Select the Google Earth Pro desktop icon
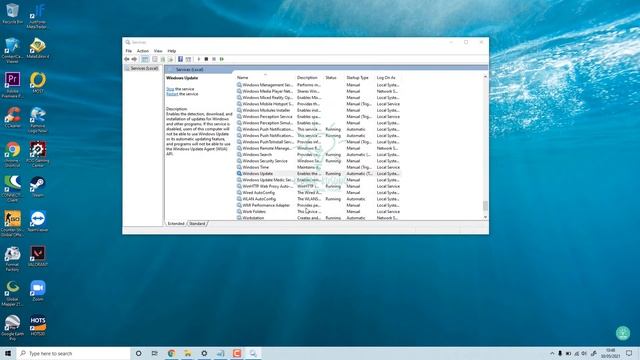The height and width of the screenshot is (360, 640). click(x=12, y=328)
